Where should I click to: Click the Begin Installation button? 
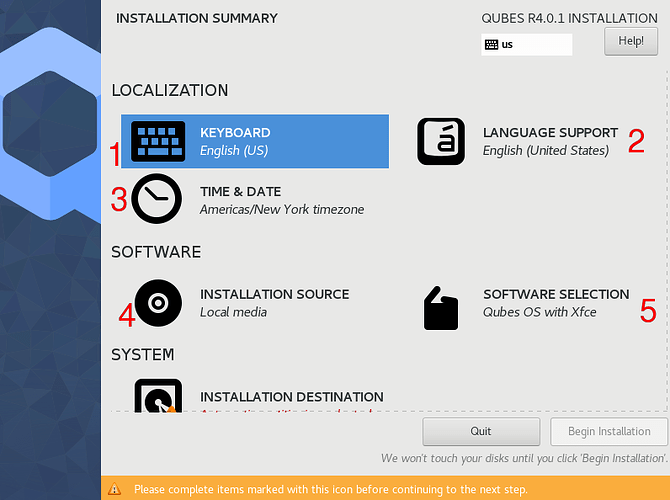click(x=609, y=432)
